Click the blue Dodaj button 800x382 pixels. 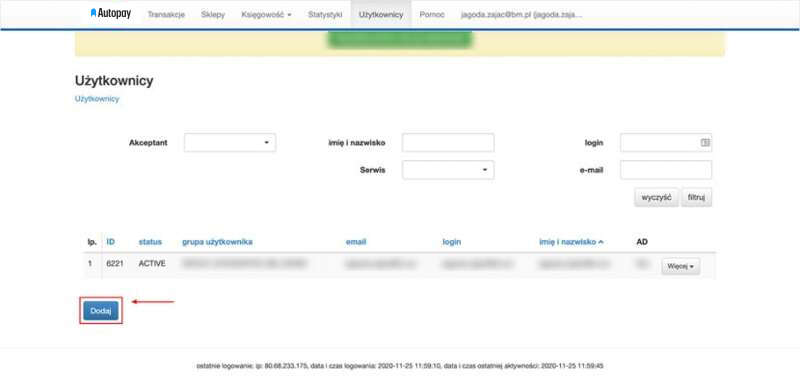[x=101, y=311]
